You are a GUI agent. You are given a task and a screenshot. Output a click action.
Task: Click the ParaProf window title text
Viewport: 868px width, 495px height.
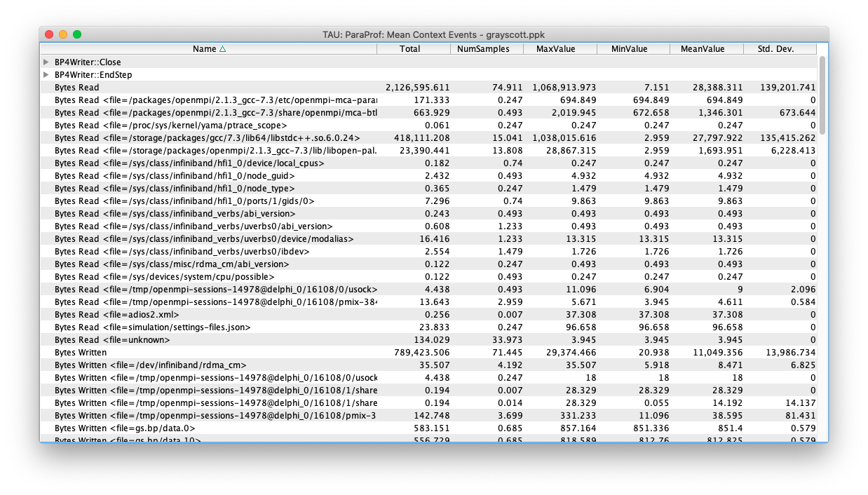(433, 34)
